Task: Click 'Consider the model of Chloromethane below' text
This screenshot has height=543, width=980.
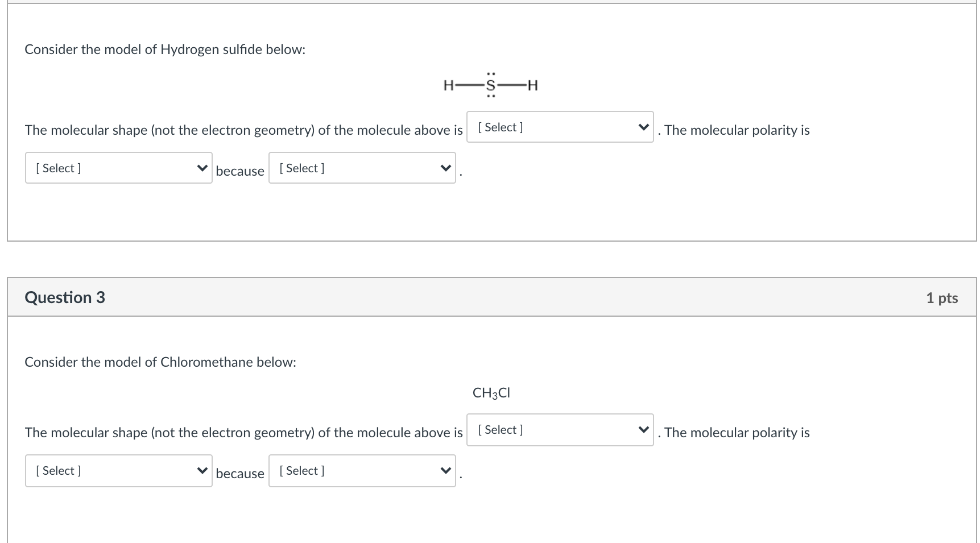Action: (160, 362)
